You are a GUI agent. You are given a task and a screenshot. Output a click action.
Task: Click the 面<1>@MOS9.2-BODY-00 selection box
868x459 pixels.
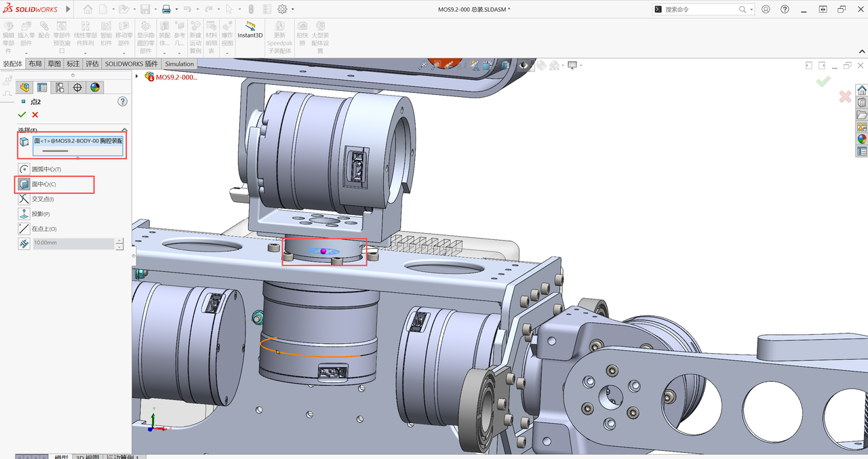coord(78,146)
